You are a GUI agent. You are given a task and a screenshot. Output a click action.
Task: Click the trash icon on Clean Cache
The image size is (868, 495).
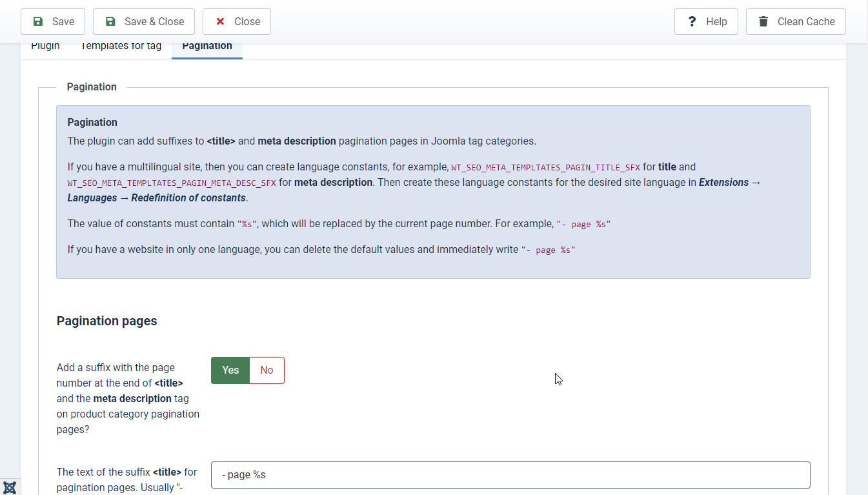pyautogui.click(x=763, y=21)
